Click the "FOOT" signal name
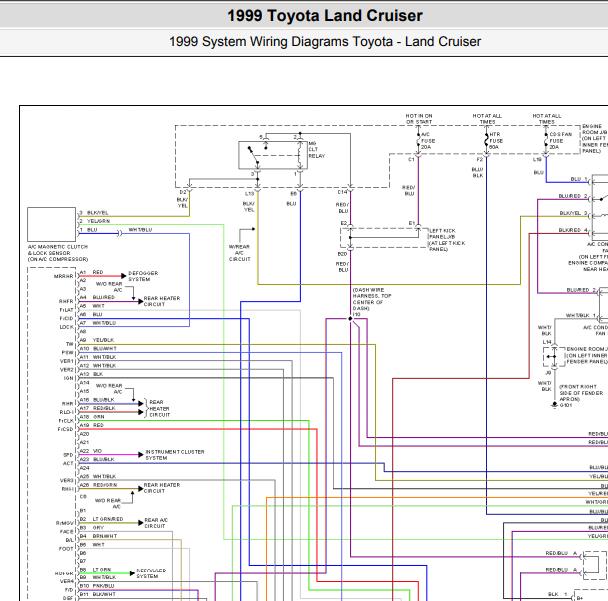 (x=66, y=549)
